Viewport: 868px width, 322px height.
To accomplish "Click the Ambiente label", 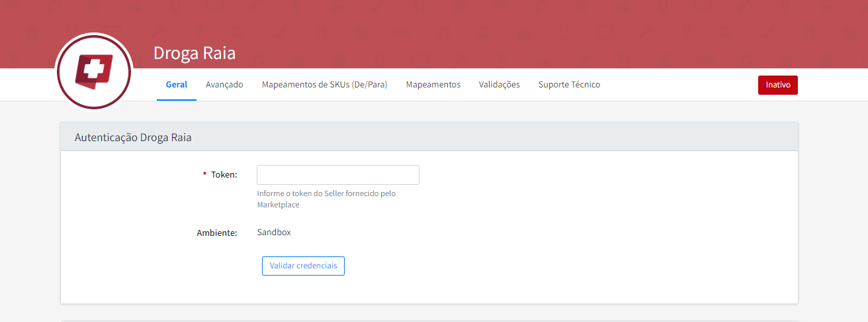I will pyautogui.click(x=217, y=233).
